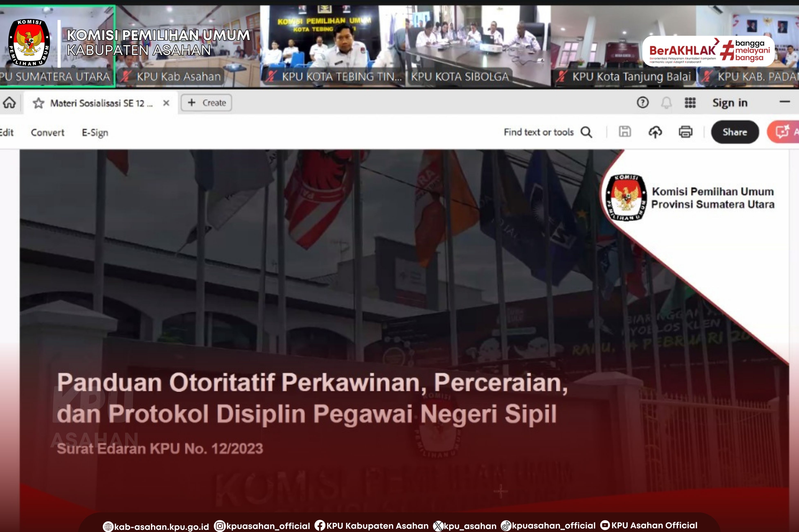This screenshot has height=532, width=799.
Task: Click the Acrobat Home icon
Action: click(9, 102)
